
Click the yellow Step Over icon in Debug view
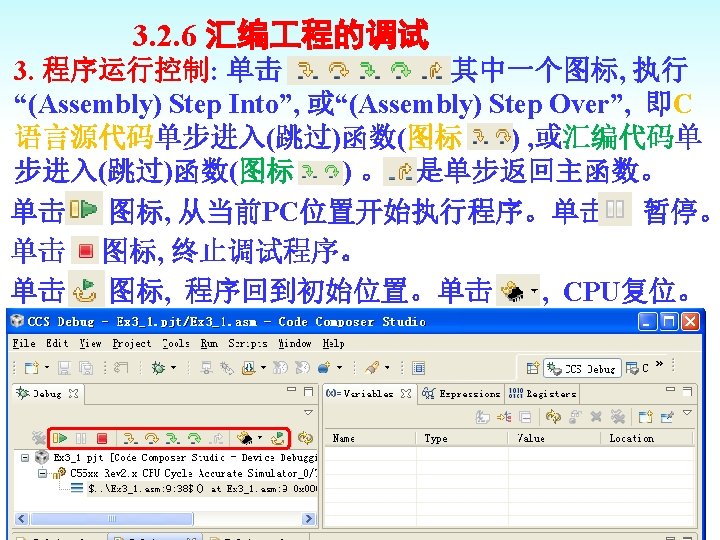pyautogui.click(x=152, y=438)
